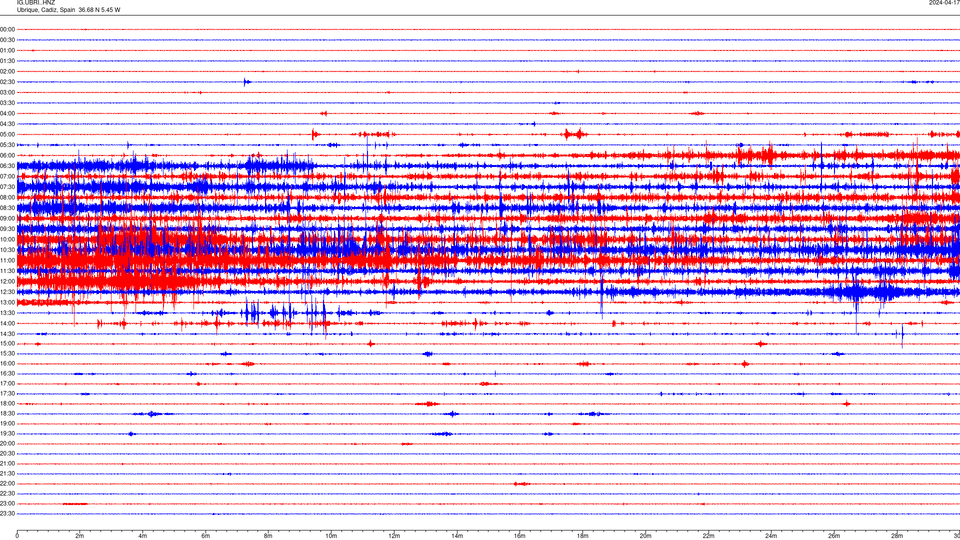Choose the '13:30' hour label
960x540 pixels.
coord(7,313)
